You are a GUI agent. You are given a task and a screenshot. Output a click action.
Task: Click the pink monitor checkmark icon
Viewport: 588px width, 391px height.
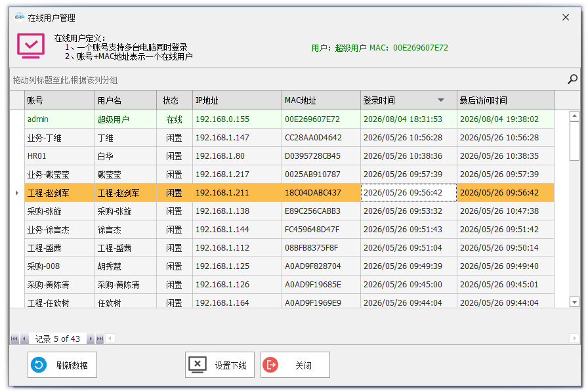[31, 46]
